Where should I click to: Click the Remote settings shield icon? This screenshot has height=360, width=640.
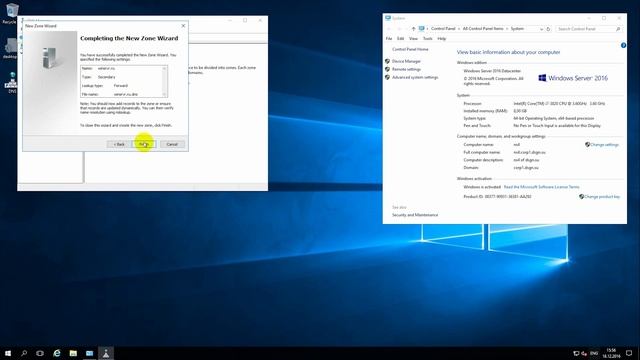[x=387, y=69]
